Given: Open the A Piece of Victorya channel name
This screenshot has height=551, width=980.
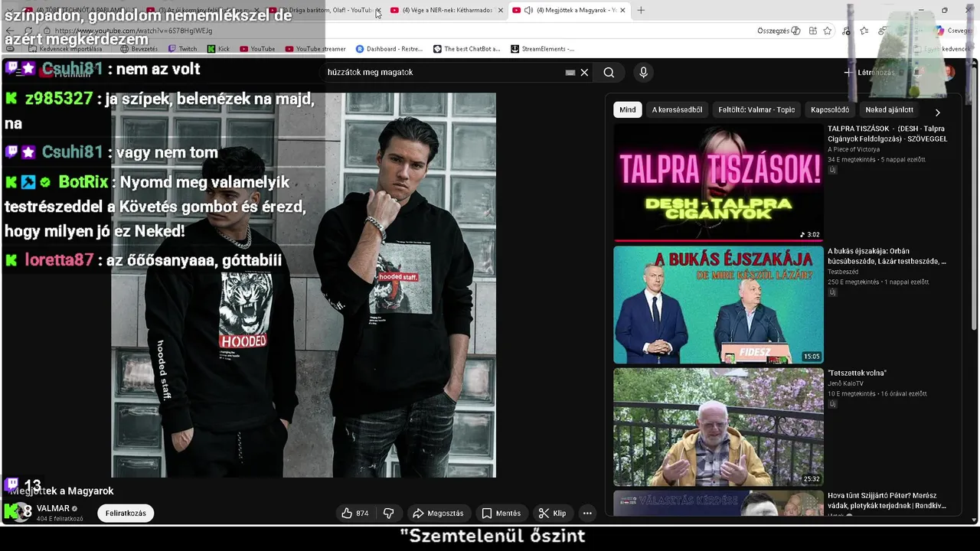Looking at the screenshot, I should 854,149.
